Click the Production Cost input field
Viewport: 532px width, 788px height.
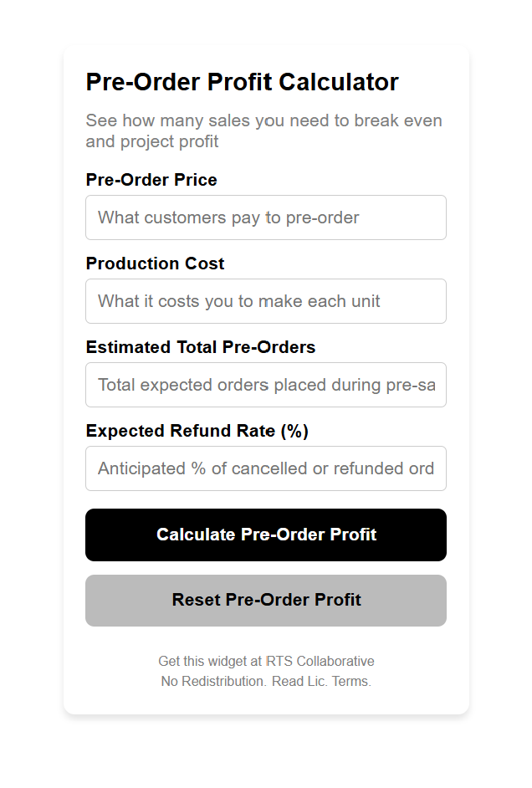coord(265,301)
